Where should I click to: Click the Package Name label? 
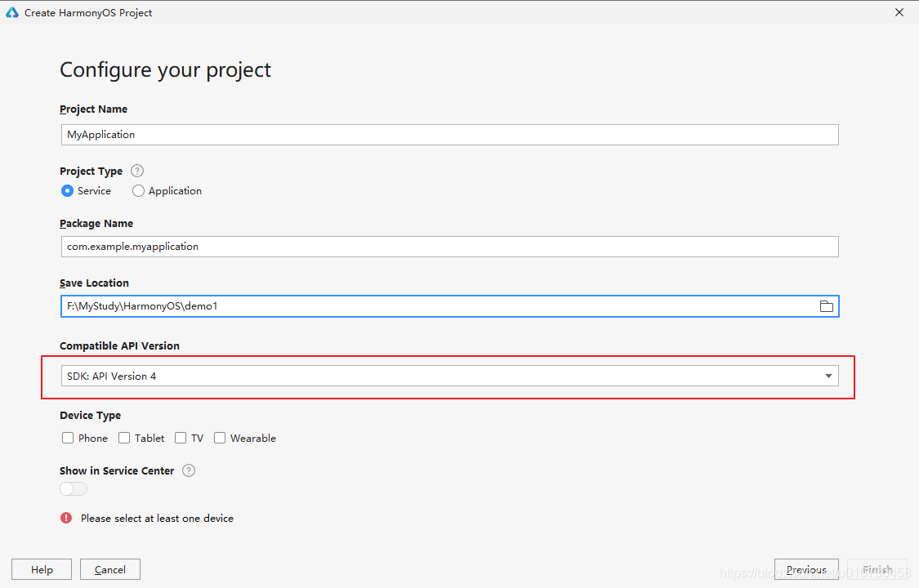pyautogui.click(x=96, y=223)
